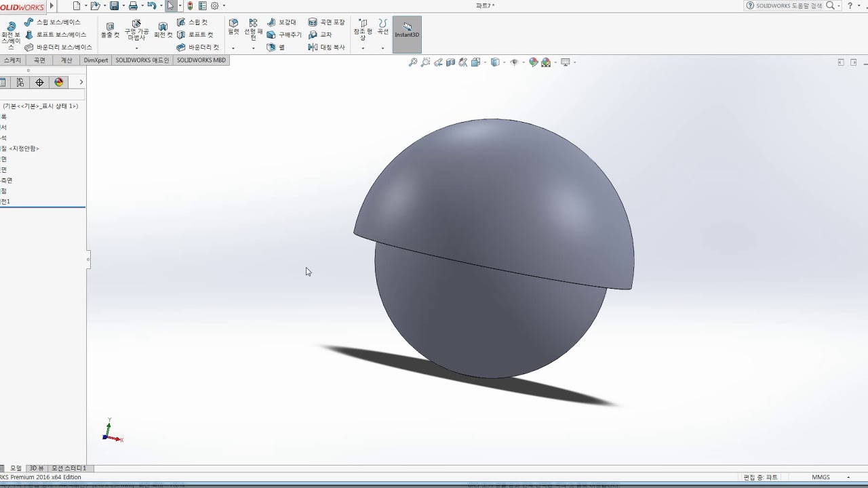Switch to the 계산 tab
This screenshot has height=488, width=868.
(66, 60)
